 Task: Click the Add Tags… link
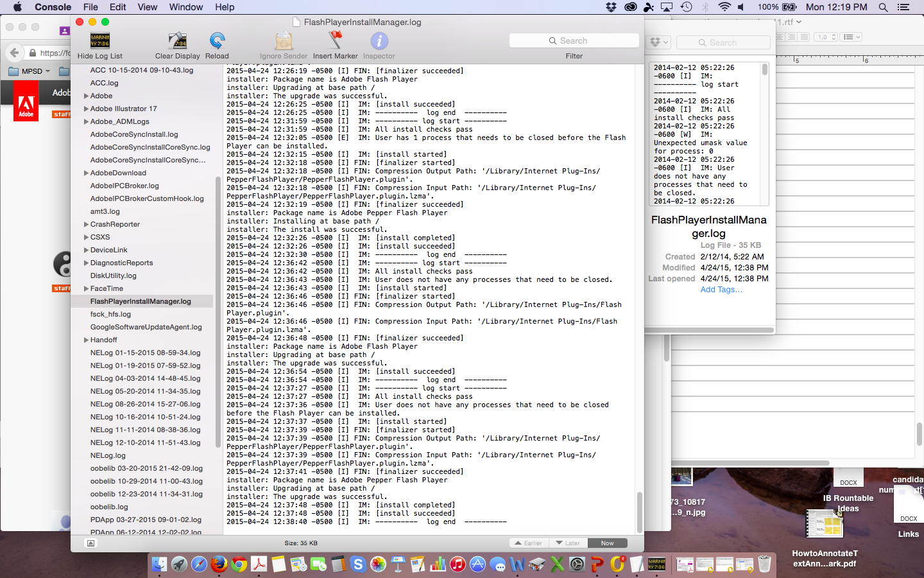click(721, 290)
